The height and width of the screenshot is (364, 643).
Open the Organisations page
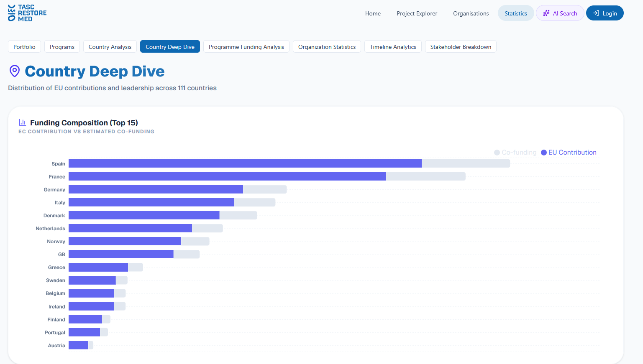point(471,13)
